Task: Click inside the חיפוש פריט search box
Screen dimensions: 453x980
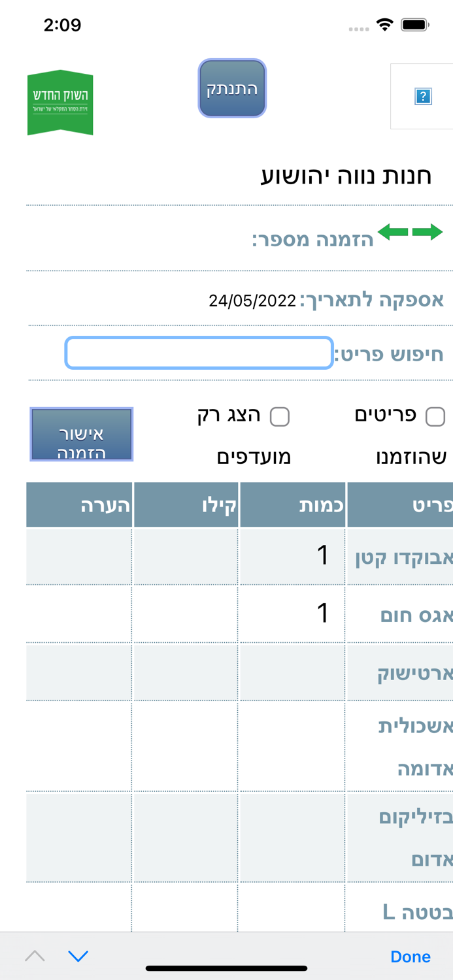Action: (198, 352)
